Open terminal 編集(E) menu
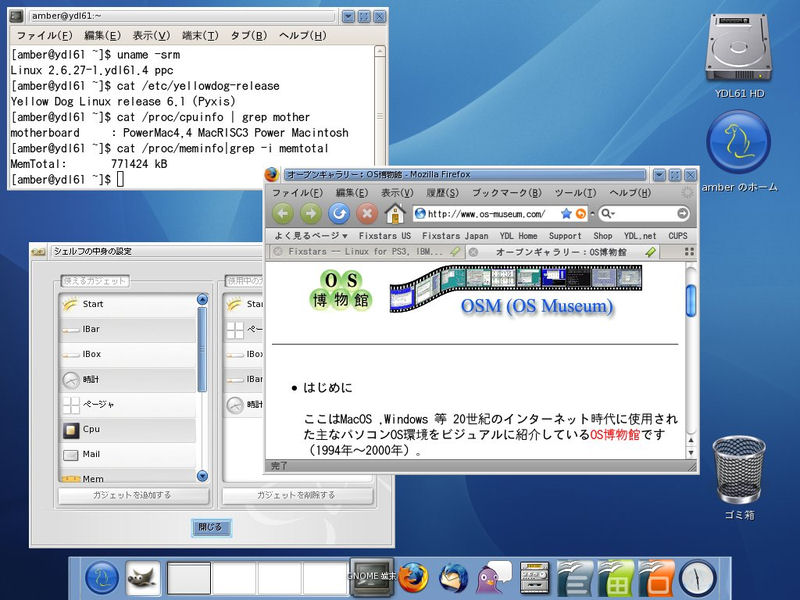This screenshot has height=600, width=800. [102, 35]
